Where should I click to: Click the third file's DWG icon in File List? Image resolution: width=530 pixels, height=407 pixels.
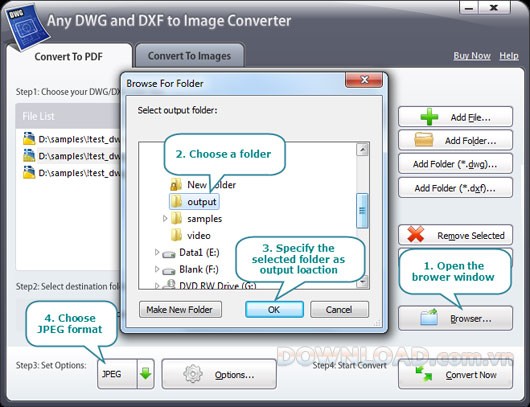pyautogui.click(x=29, y=173)
